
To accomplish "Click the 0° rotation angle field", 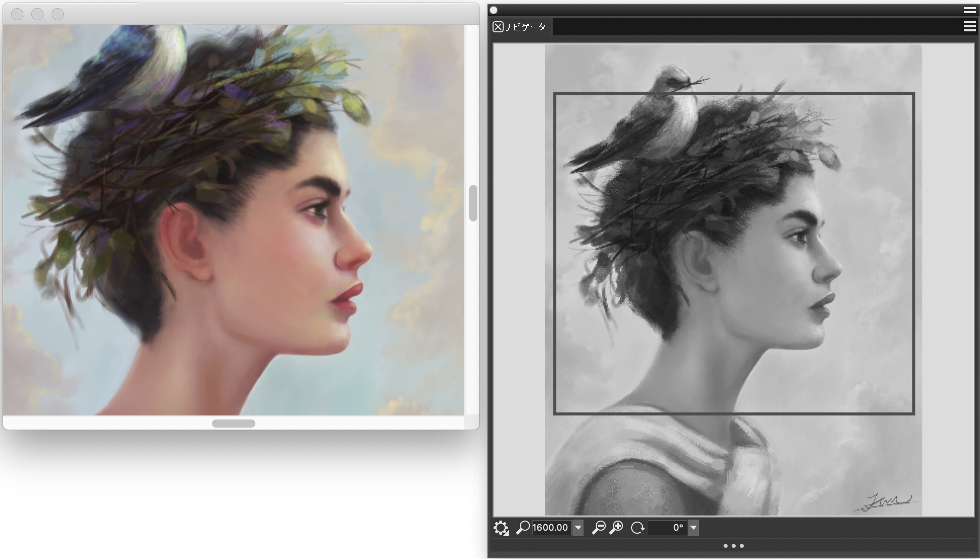I will pos(667,527).
